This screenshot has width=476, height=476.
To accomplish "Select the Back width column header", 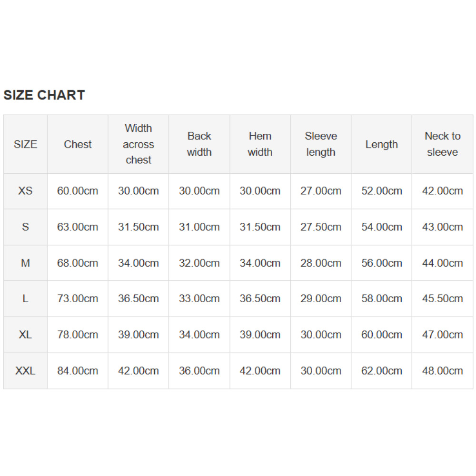I will (x=199, y=144).
